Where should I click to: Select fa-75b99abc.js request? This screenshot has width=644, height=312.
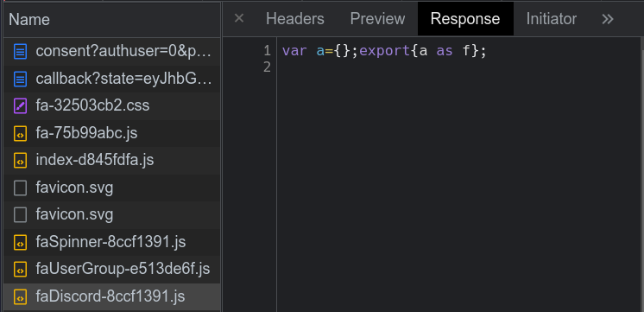coord(111,133)
